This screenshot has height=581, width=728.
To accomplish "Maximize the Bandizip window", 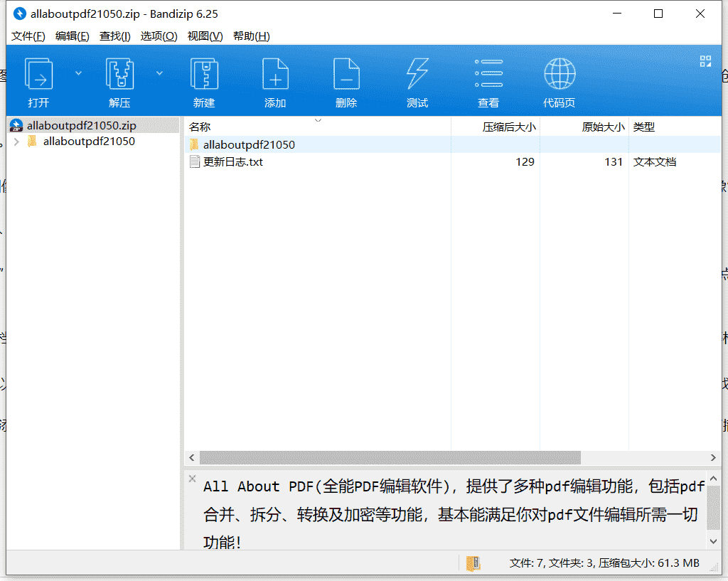I will 658,14.
